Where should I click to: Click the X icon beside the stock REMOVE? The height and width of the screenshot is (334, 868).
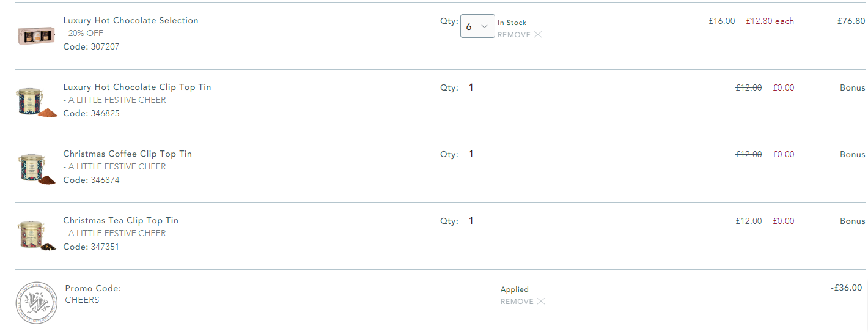coord(538,35)
